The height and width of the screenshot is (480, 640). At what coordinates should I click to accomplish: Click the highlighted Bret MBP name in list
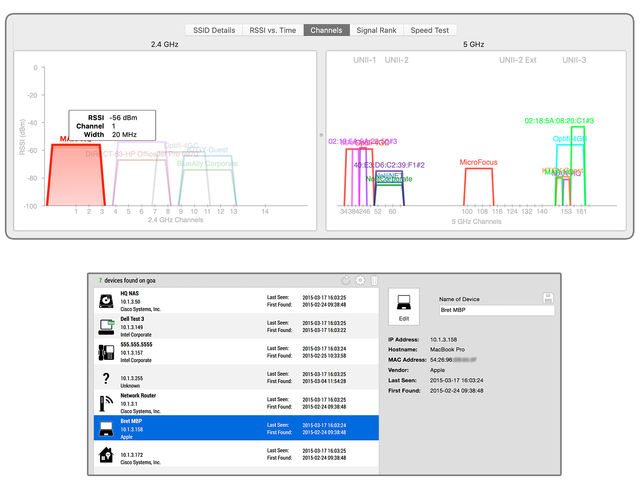tap(131, 421)
